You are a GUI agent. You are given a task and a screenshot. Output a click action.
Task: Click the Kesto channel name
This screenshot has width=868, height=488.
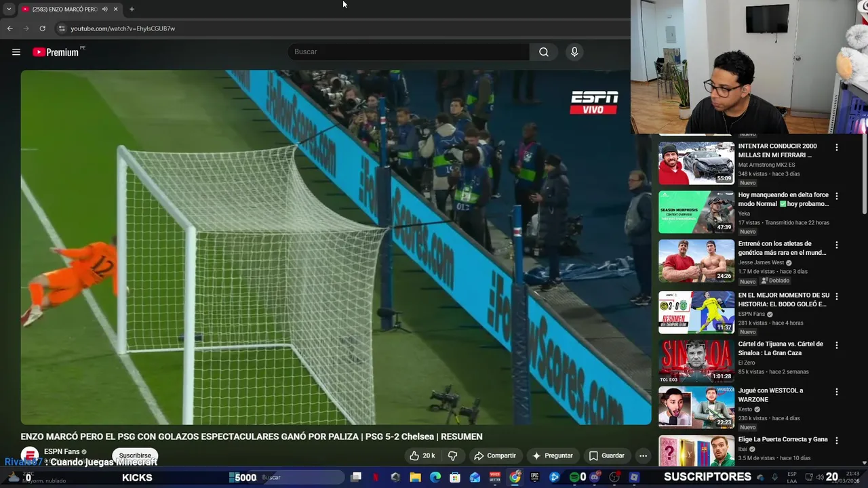745,409
